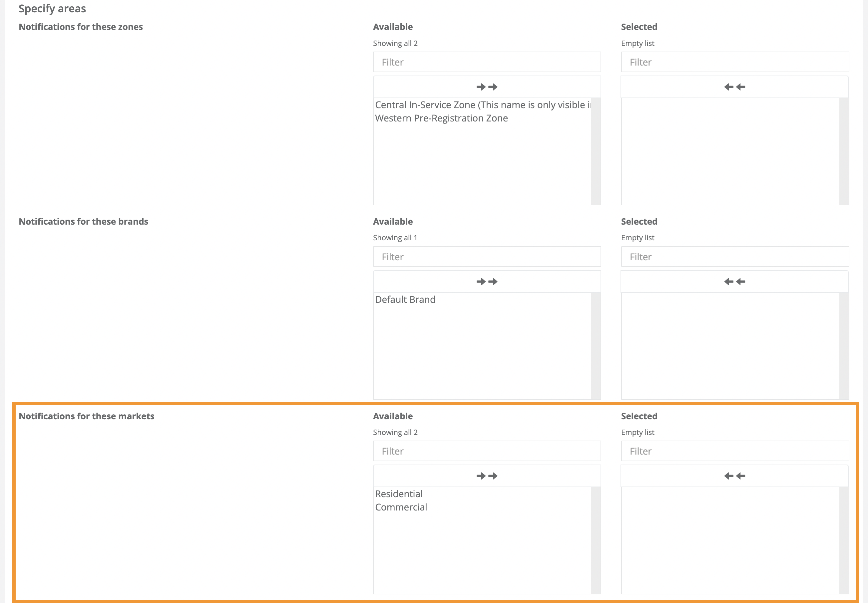
Task: Remove all selected brands with left arrows
Action: (734, 282)
